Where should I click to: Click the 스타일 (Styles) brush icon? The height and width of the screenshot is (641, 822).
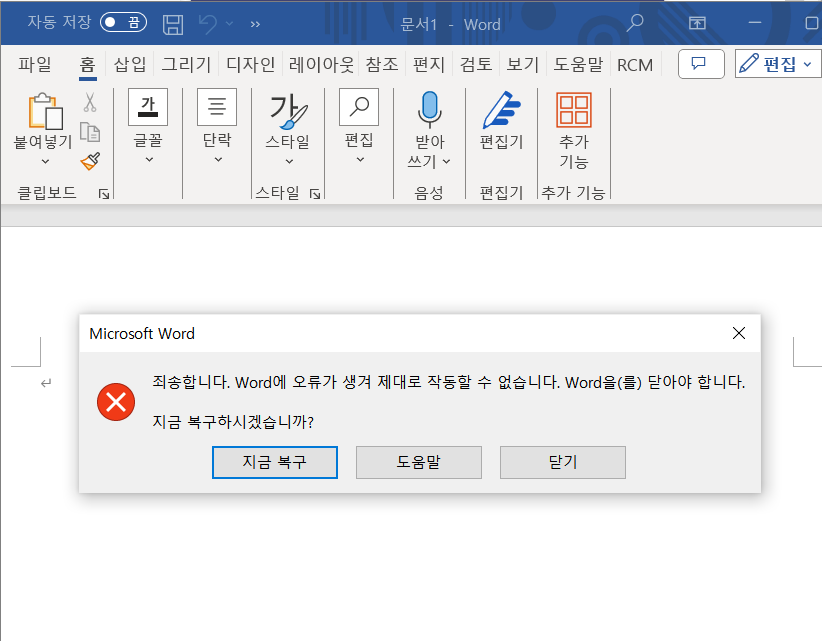[x=288, y=111]
